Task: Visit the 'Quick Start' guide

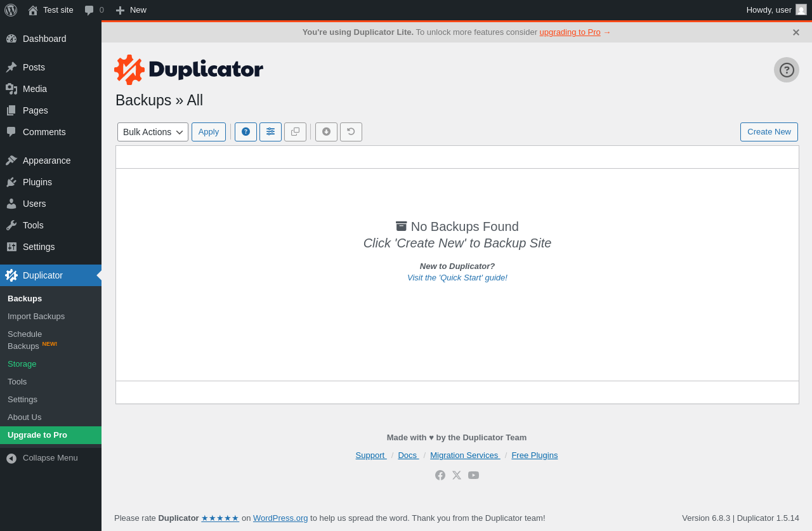Action: coord(457,278)
